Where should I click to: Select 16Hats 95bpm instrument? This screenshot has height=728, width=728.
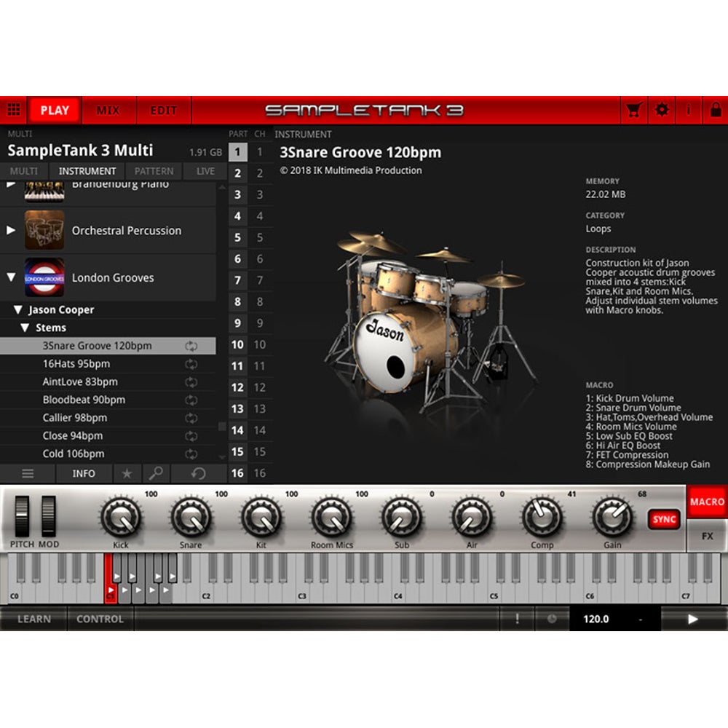tap(108, 364)
